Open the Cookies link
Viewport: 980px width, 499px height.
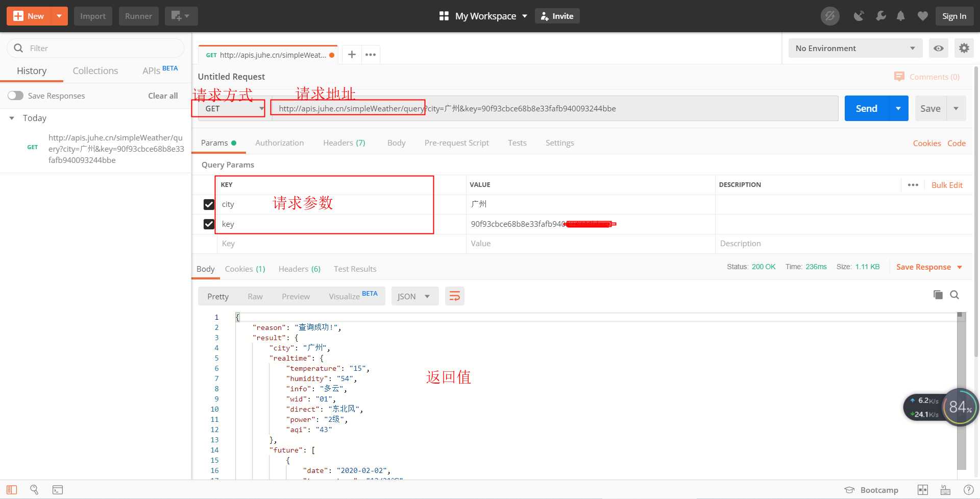pyautogui.click(x=927, y=144)
